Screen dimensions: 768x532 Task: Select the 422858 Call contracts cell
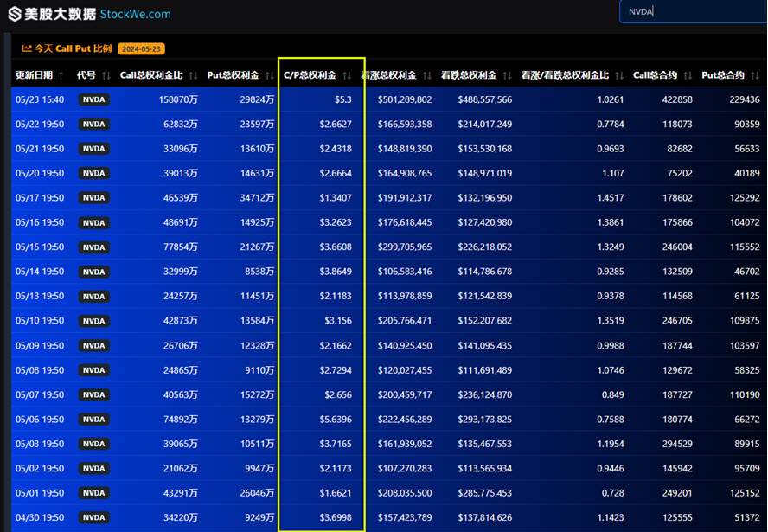677,100
